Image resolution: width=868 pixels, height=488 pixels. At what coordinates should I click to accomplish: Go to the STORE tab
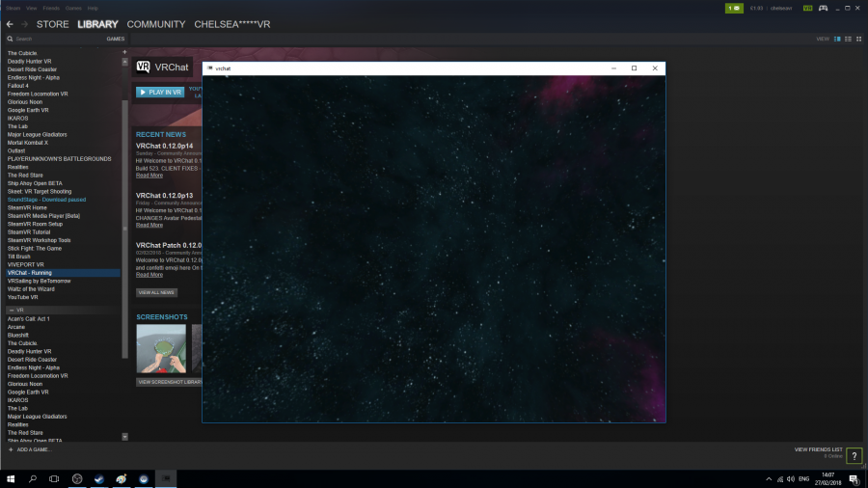[53, 24]
